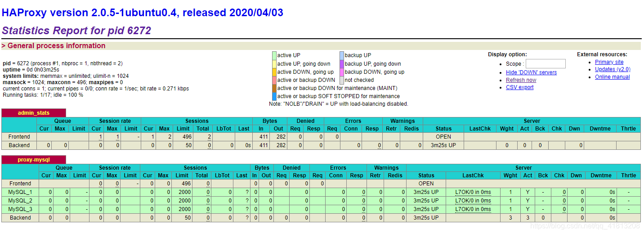Click Backend row label in admin_stats table

coord(19,145)
